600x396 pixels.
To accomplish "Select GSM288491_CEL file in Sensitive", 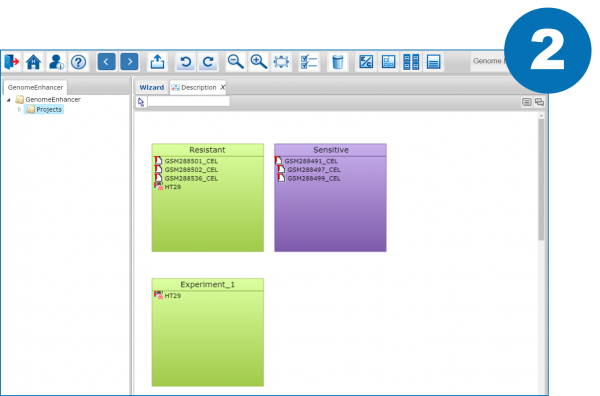I will click(x=307, y=161).
